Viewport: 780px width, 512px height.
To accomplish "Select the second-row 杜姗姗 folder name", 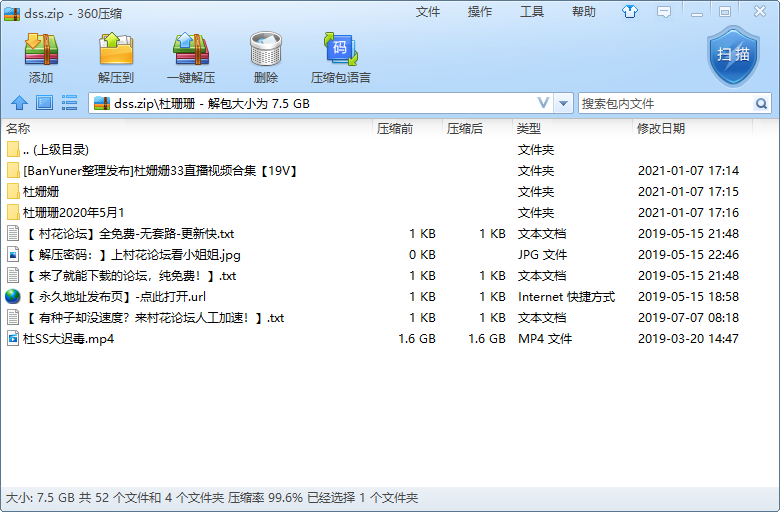I will pos(41,192).
